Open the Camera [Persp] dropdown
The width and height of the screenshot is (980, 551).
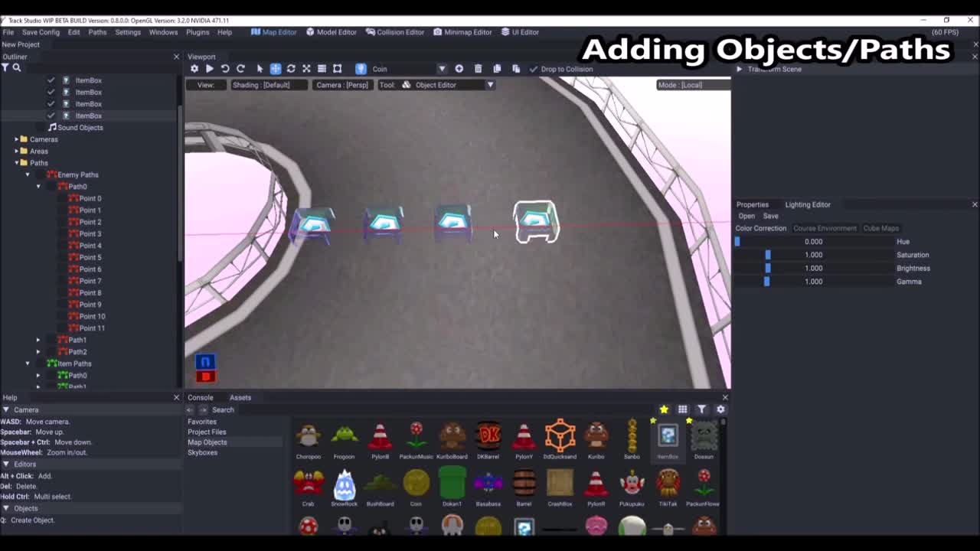tap(342, 85)
